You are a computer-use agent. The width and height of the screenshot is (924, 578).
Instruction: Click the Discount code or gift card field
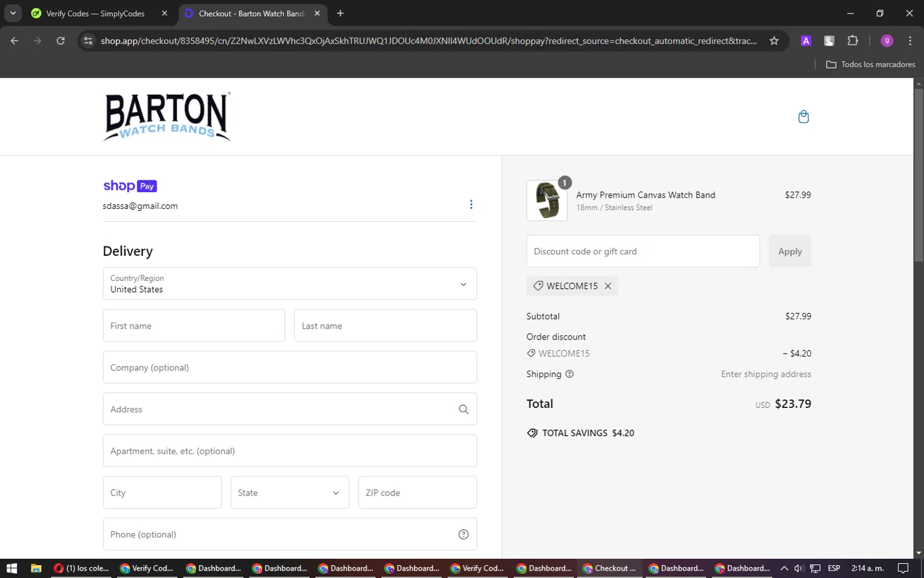tap(643, 251)
